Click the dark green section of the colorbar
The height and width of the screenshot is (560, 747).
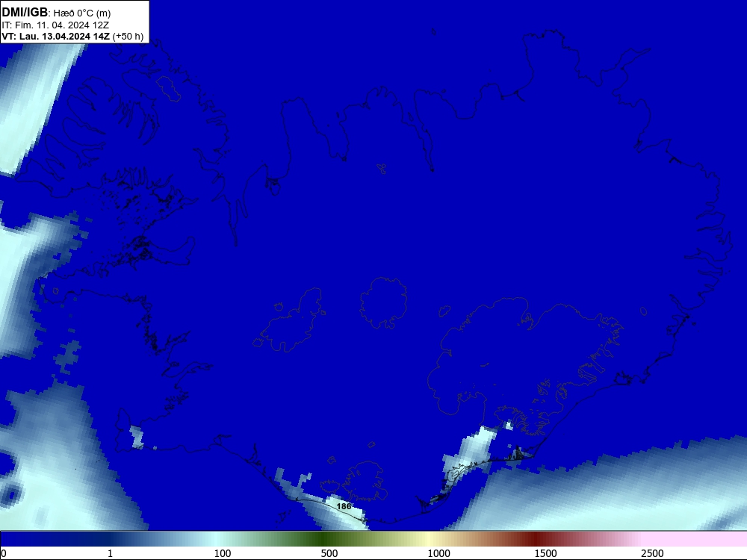pos(324,538)
